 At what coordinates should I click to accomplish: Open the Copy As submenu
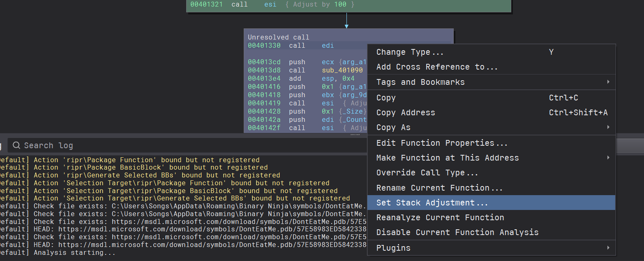(393, 128)
